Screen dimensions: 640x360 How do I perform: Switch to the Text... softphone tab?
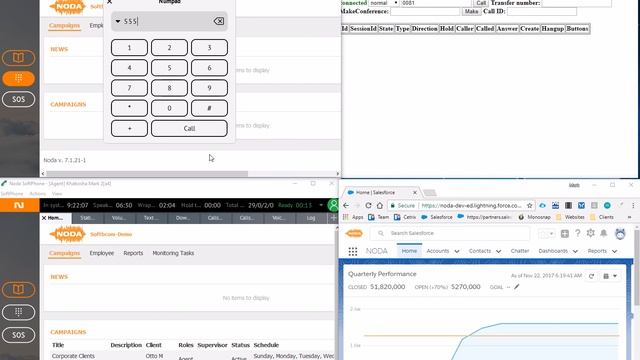151,218
